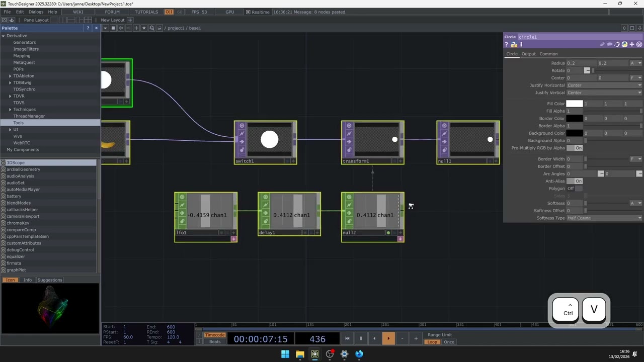Viewport: 644px width, 362px height.
Task: Go back with the left arrow network icon
Action: pyautogui.click(x=121, y=28)
